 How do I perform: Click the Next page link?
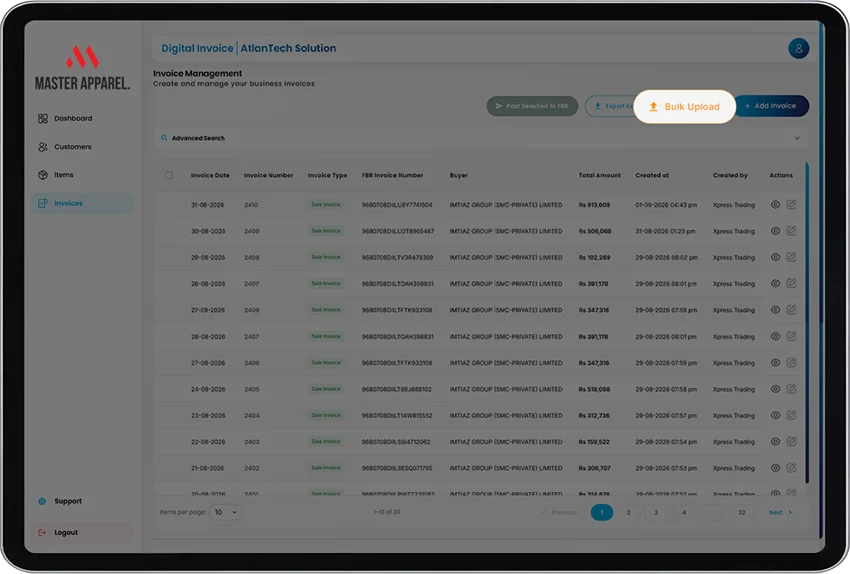[x=780, y=513]
